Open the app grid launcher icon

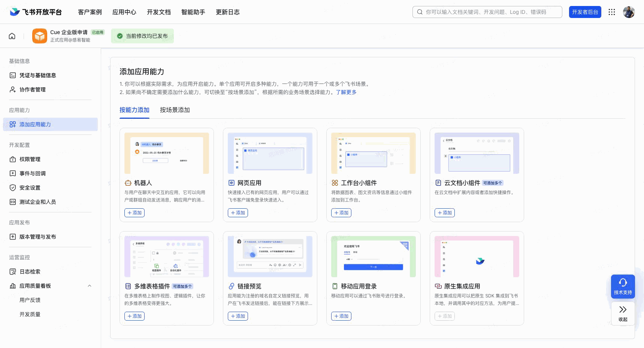pos(612,12)
